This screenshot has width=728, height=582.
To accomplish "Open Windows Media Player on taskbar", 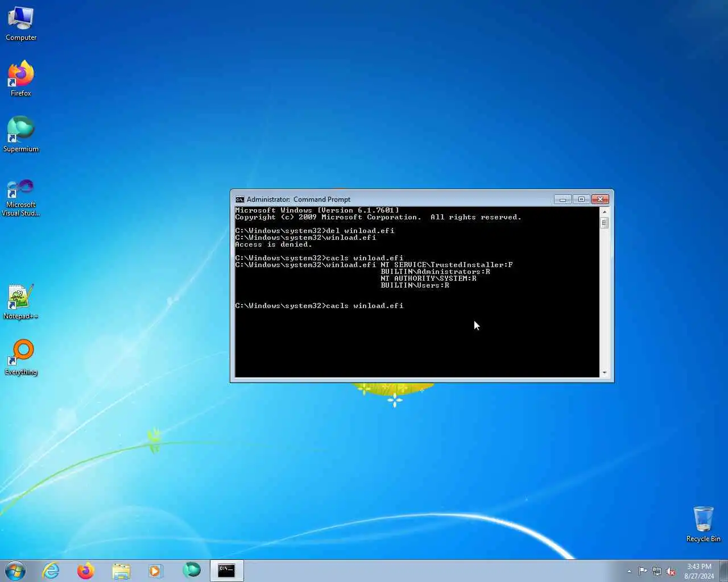I will pyautogui.click(x=156, y=571).
